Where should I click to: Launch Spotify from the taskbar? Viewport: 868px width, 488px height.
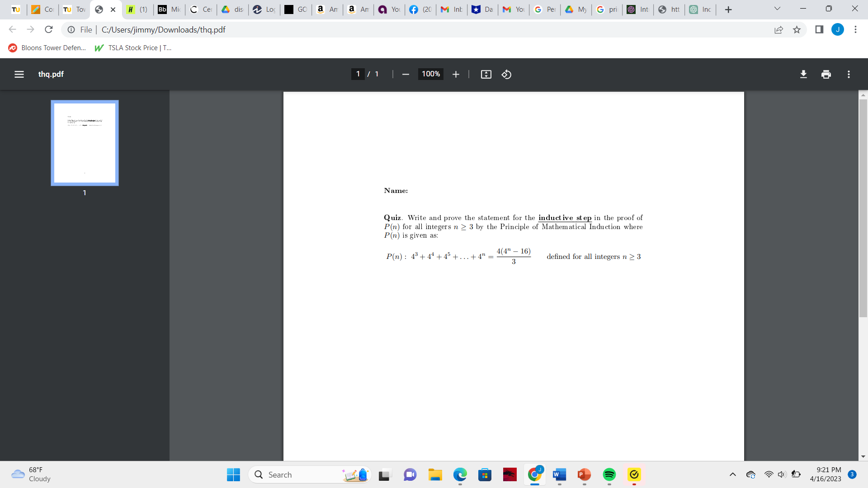(x=609, y=475)
